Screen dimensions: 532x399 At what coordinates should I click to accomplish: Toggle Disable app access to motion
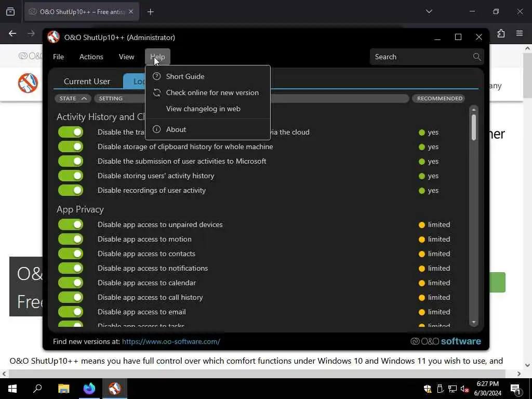(x=71, y=239)
